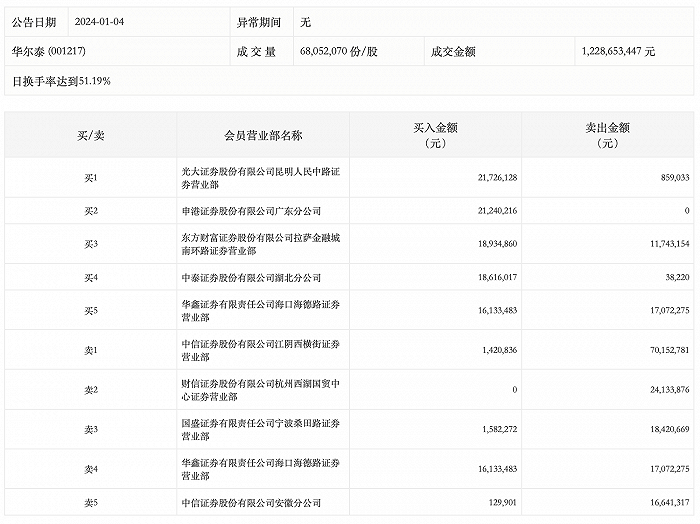Screen dimensions: 700x524
Task: Select 中信证券股份有限公司安徽分公司 branch name
Action: point(251,503)
